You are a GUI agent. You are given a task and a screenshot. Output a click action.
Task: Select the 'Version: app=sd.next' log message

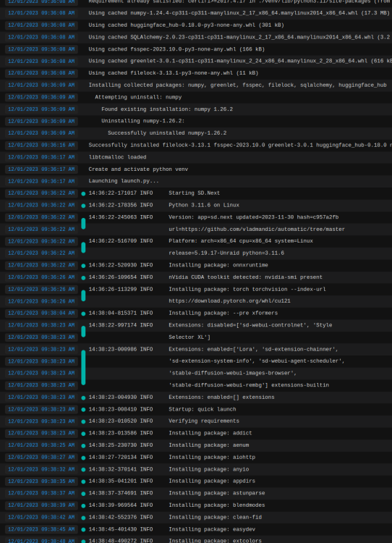(254, 217)
